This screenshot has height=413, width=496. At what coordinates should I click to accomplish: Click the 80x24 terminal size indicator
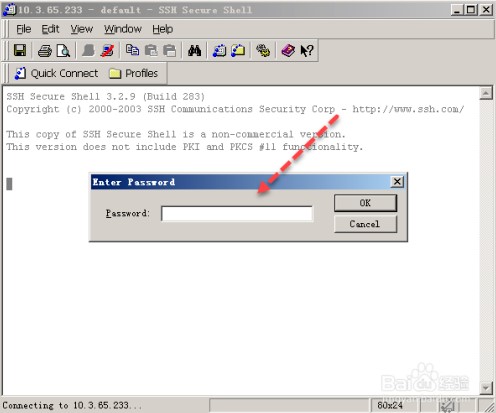pyautogui.click(x=390, y=405)
